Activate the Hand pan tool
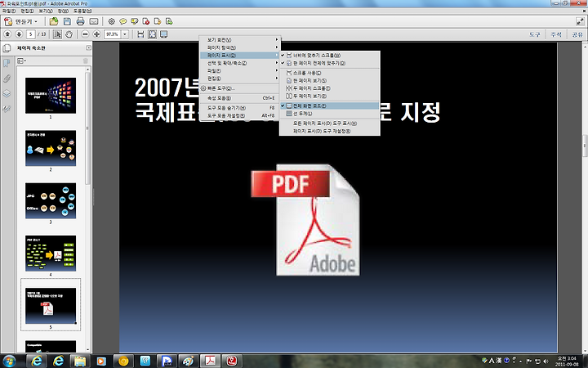This screenshot has width=588, height=368. click(x=69, y=34)
